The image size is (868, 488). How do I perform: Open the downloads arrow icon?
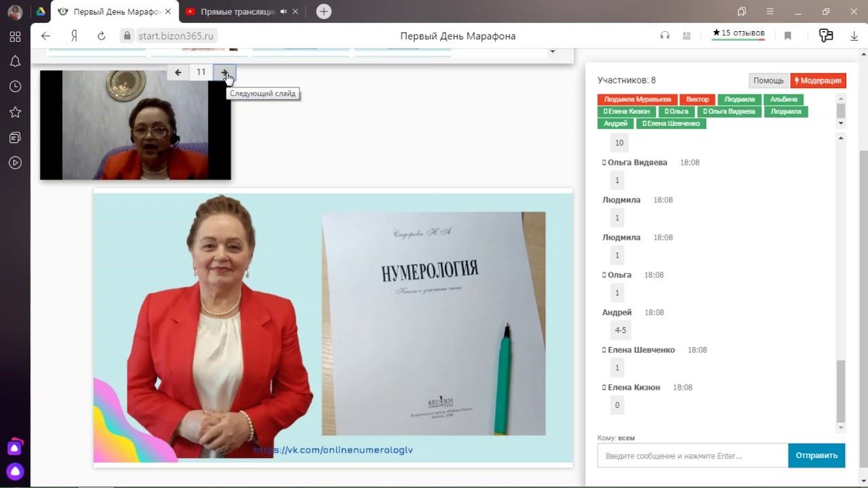[854, 36]
